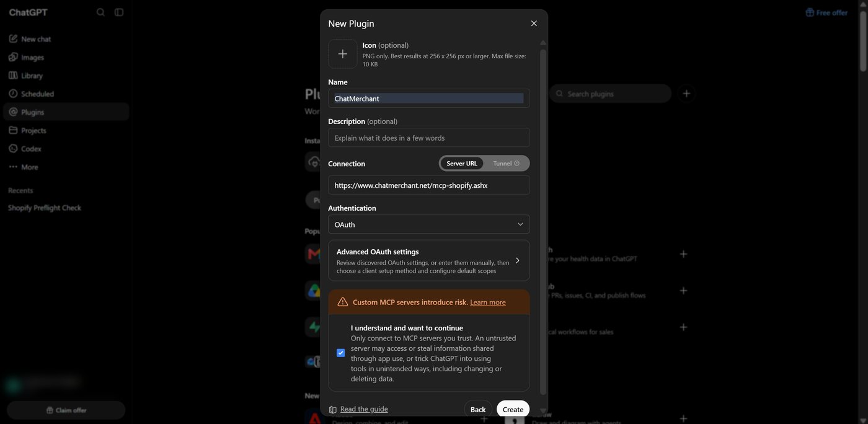Click the warning triangle icon
Image resolution: width=868 pixels, height=424 pixels.
[343, 302]
